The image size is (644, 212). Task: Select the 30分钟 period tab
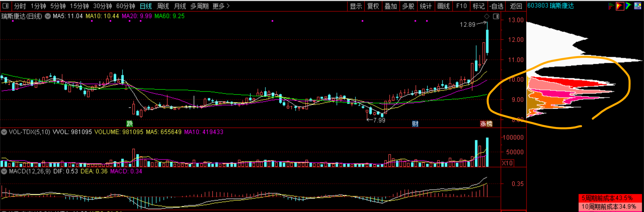[x=102, y=6]
